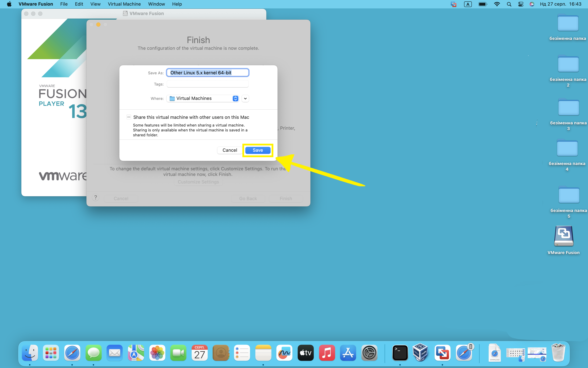
Task: Open Mail from the Dock
Action: [115, 353]
